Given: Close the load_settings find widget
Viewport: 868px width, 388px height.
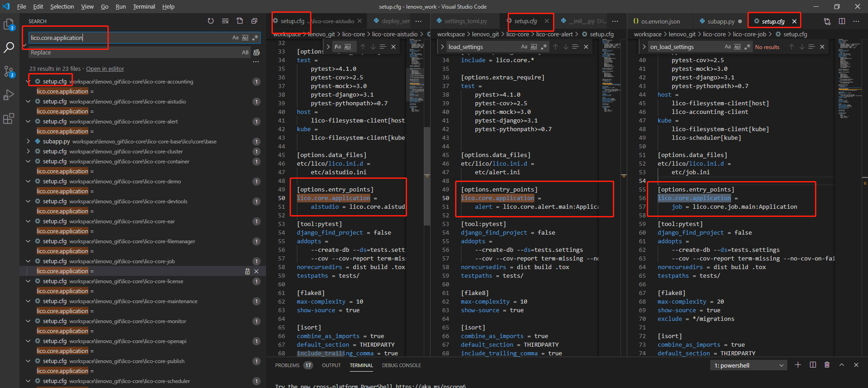Looking at the screenshot, I should 586,47.
